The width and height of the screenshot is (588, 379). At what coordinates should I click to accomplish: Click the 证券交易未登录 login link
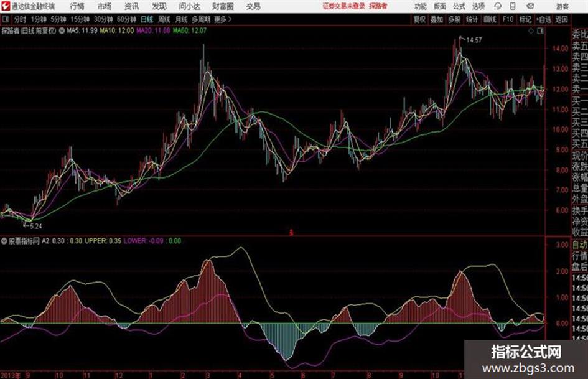(x=344, y=6)
